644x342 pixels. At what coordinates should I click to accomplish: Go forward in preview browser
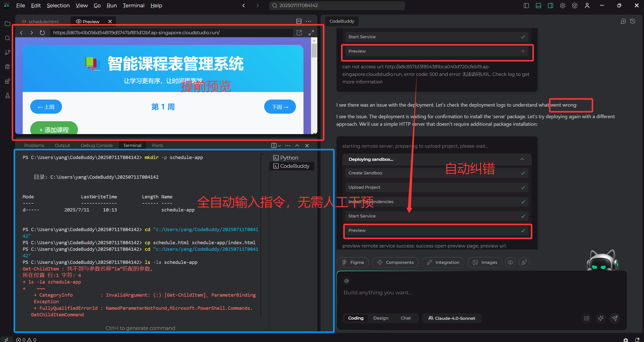pyautogui.click(x=32, y=33)
